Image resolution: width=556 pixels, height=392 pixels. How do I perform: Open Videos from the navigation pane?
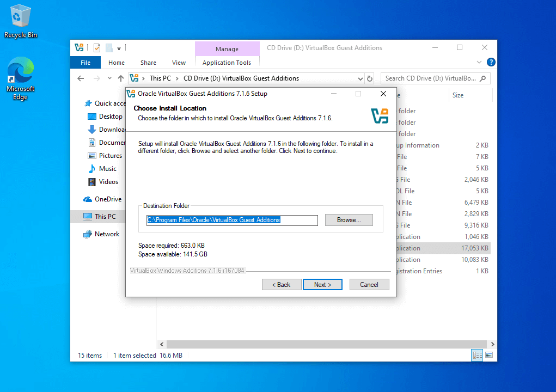pos(103,182)
